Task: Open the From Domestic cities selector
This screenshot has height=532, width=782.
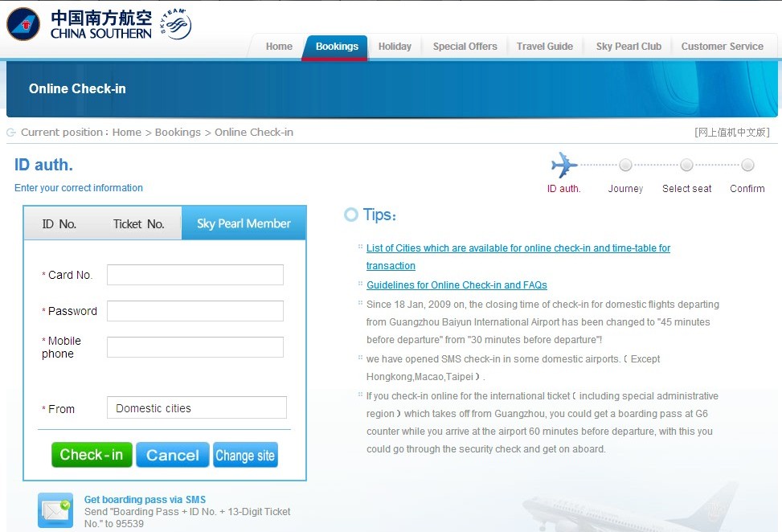Action: point(196,408)
